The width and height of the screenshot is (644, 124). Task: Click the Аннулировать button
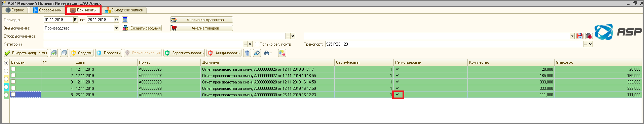[224, 53]
